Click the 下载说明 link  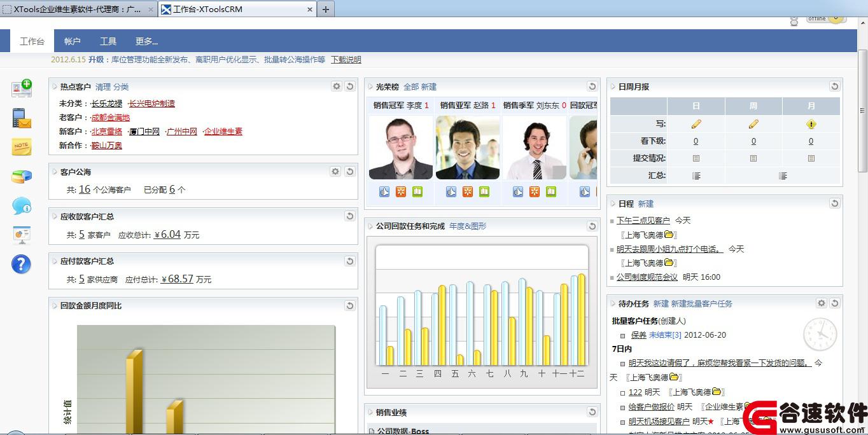click(x=346, y=60)
